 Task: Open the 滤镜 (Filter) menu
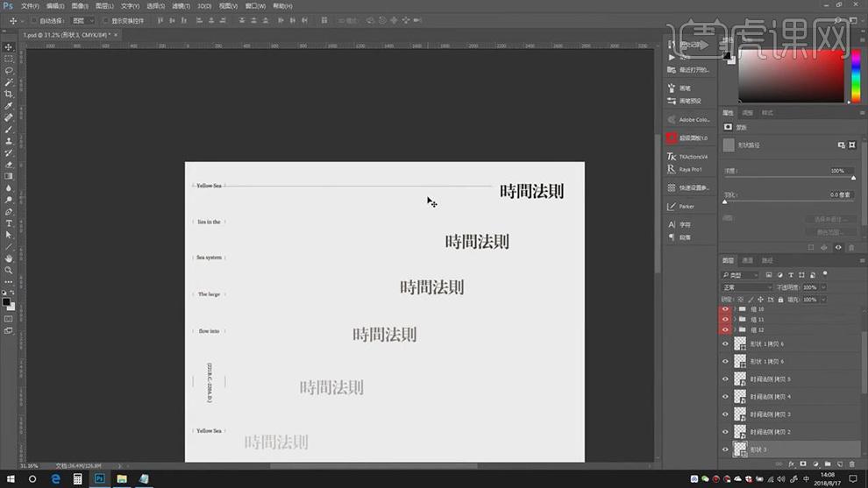(181, 6)
